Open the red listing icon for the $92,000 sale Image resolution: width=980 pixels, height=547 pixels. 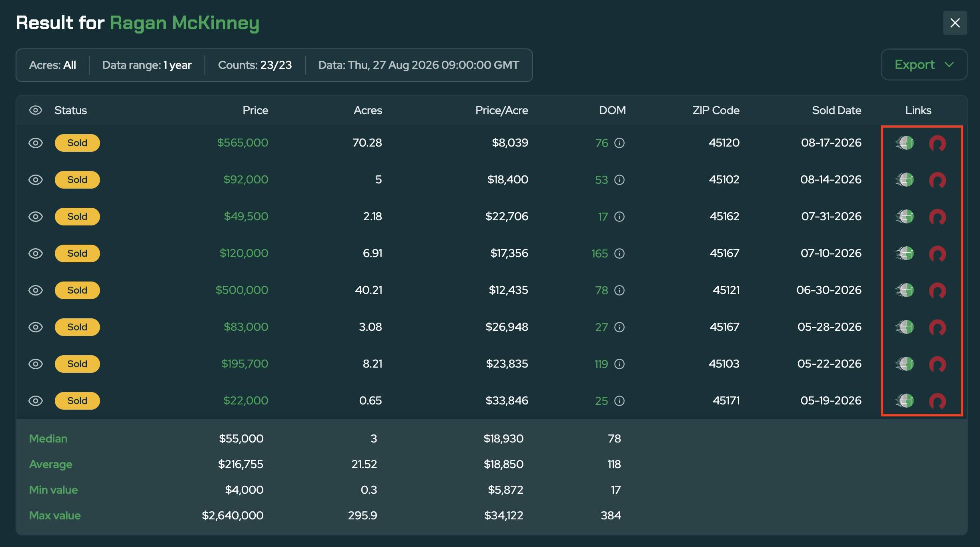[937, 180]
